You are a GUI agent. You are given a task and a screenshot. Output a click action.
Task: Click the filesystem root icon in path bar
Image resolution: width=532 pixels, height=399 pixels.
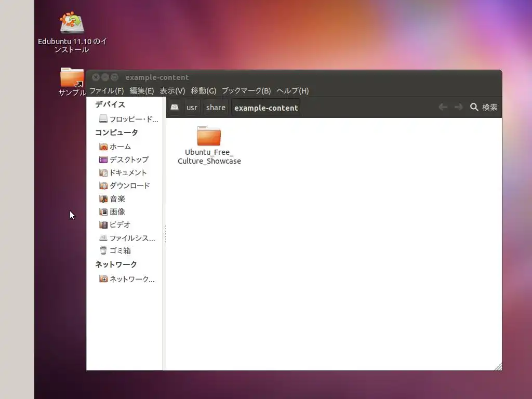(x=175, y=108)
